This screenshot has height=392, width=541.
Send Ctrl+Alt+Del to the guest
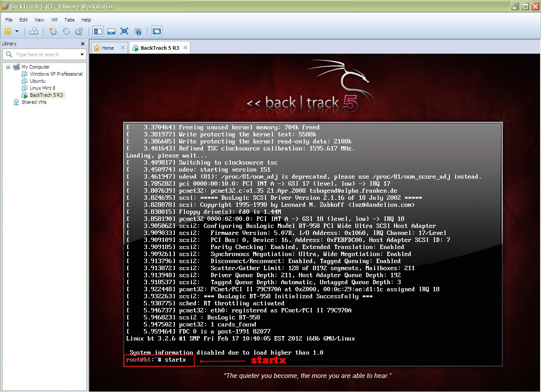coord(34,31)
